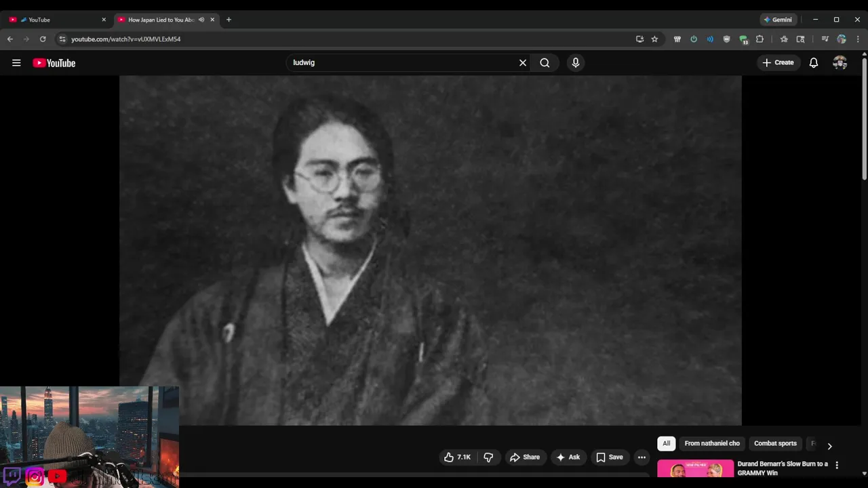Click the blue sound wave extension icon
The height and width of the screenshot is (488, 868).
[710, 39]
